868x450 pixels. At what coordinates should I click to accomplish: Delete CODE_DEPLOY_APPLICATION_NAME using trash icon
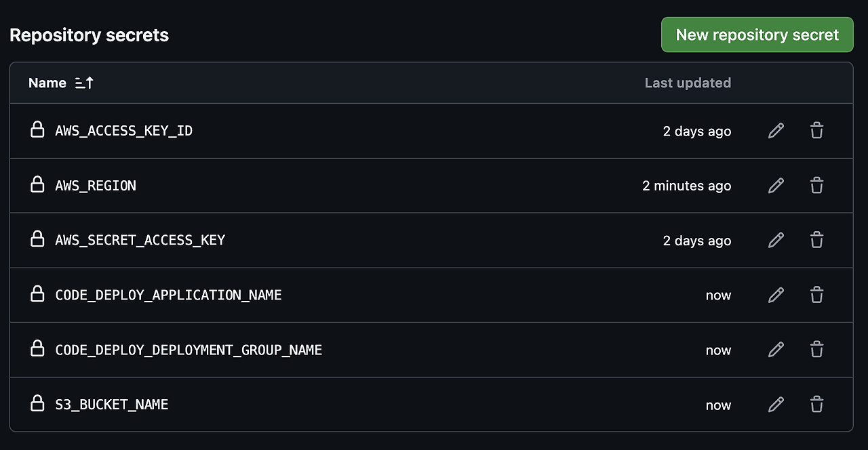pyautogui.click(x=816, y=295)
